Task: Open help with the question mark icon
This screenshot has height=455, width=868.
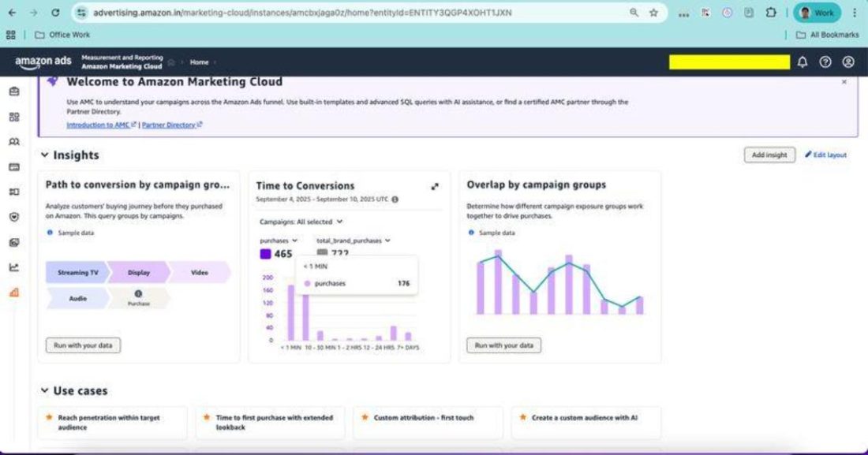Action: coord(825,62)
